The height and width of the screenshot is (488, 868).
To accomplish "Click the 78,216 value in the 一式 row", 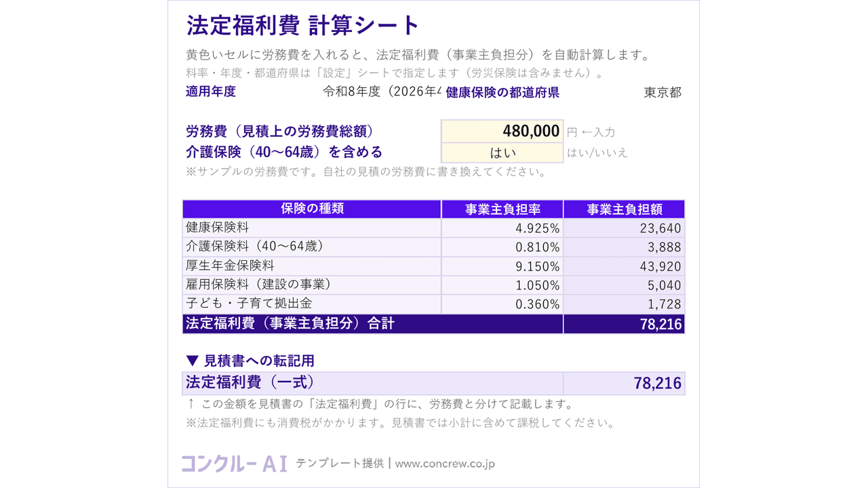I will pyautogui.click(x=624, y=383).
